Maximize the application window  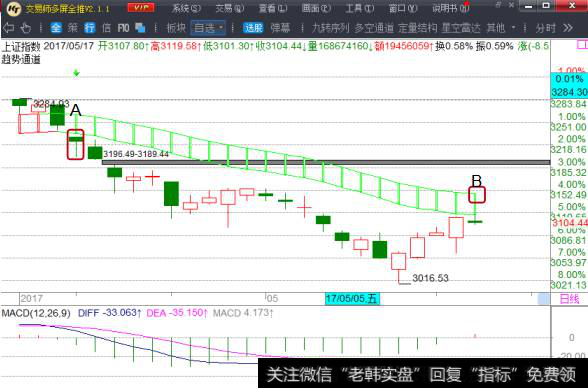tap(546, 6)
